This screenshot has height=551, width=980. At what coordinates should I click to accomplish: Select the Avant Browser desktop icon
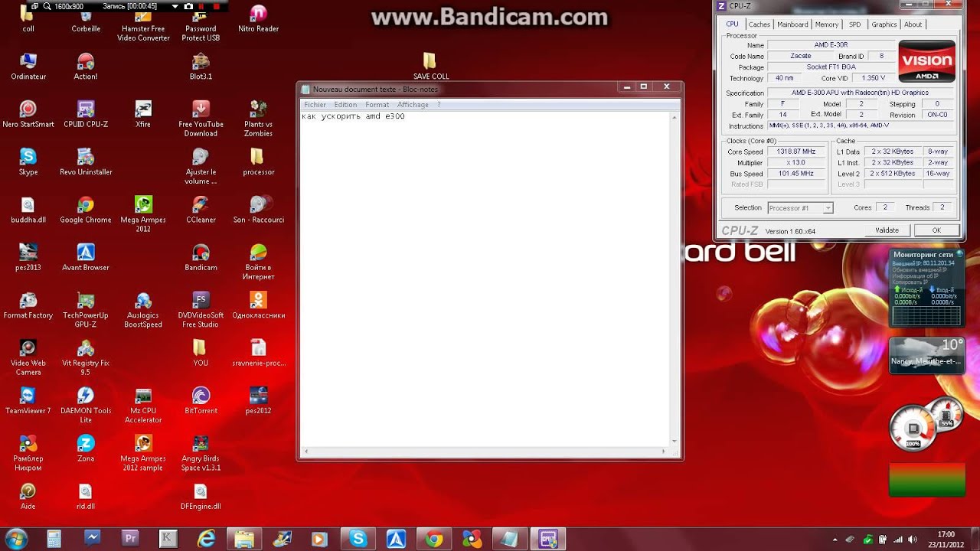point(86,257)
